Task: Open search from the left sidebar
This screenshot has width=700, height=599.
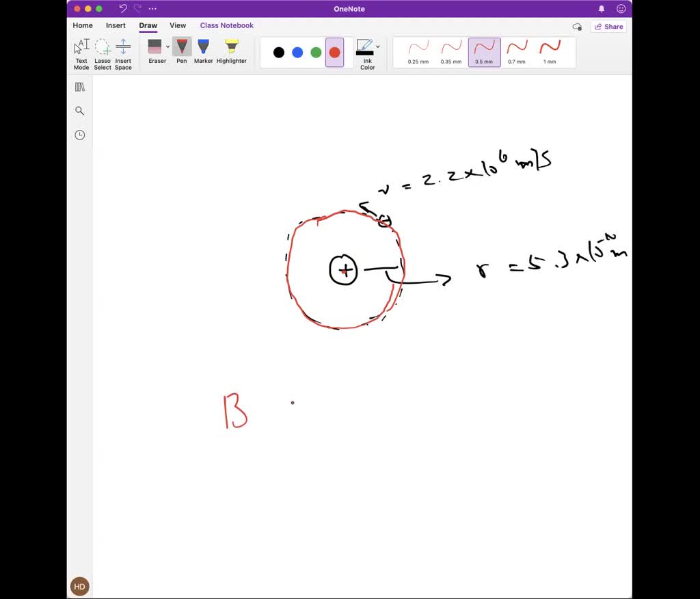Action: pos(79,110)
